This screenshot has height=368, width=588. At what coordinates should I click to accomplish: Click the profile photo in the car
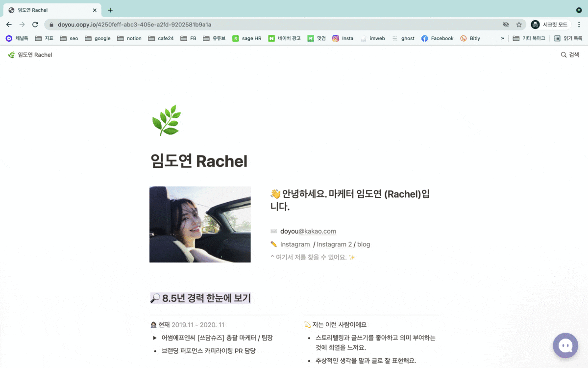click(200, 224)
